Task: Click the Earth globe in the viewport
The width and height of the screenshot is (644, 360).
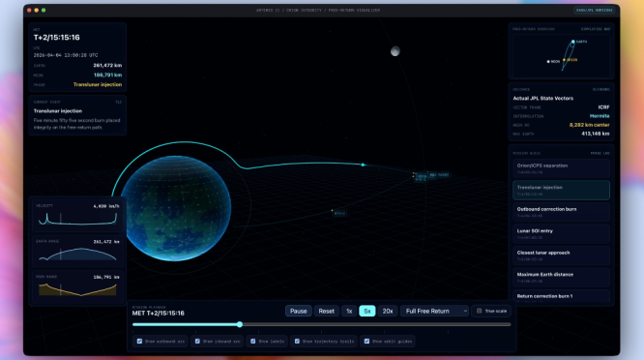Action: (177, 208)
